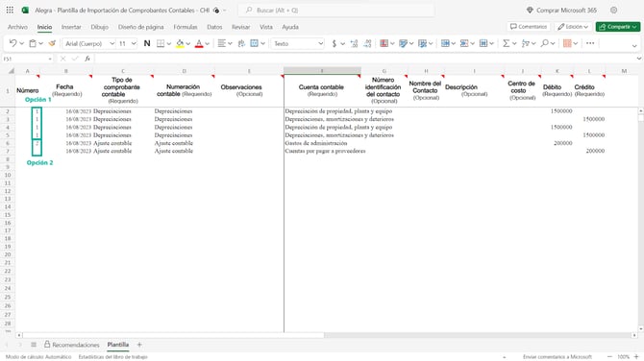
Task: Toggle Bold (N) formatting
Action: point(147,43)
